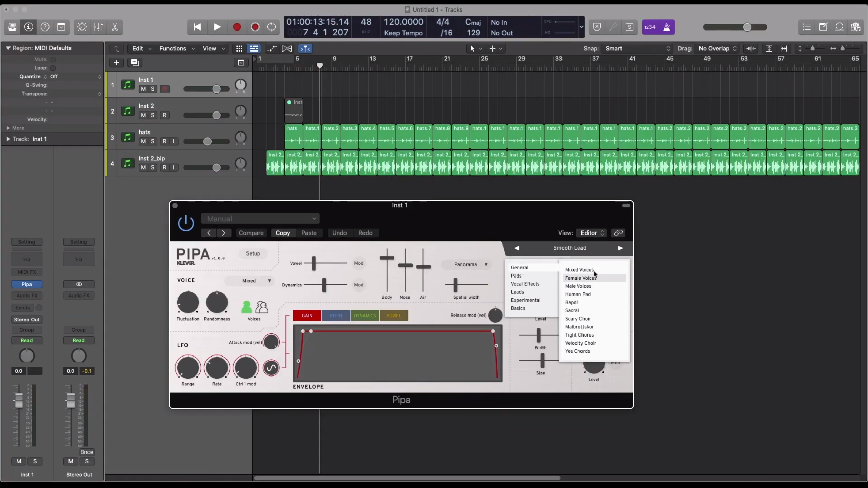
Task: Select the Leads preset category
Action: click(x=517, y=292)
